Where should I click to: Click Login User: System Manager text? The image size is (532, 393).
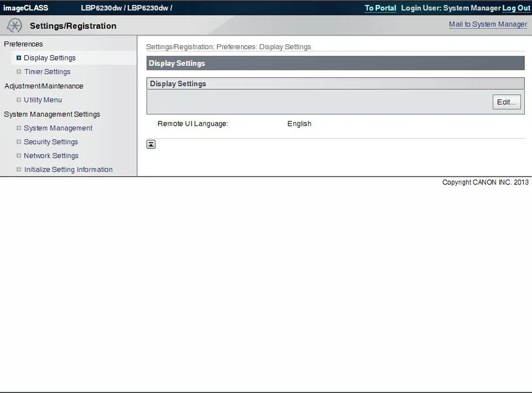point(451,8)
